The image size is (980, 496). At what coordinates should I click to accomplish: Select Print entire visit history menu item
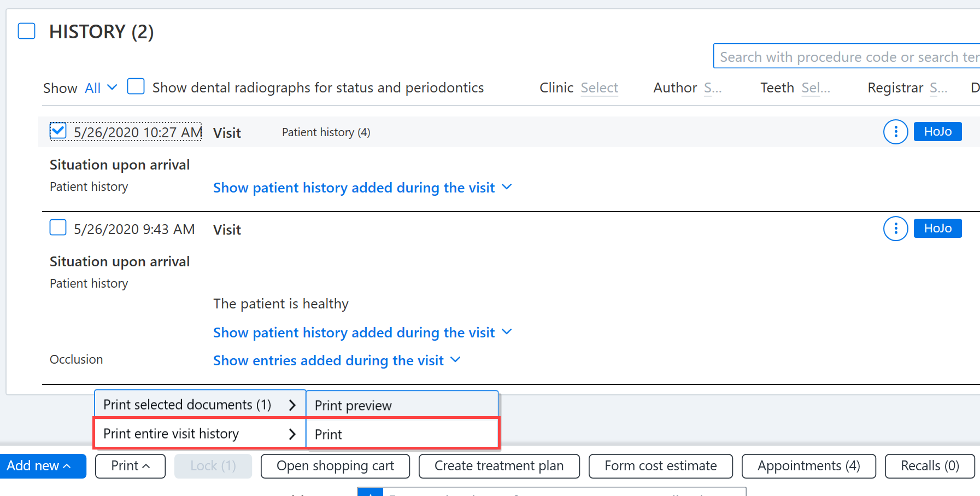[x=200, y=434]
